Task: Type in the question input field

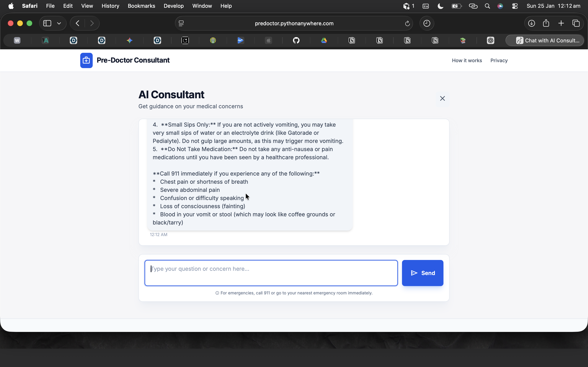Action: point(271,273)
